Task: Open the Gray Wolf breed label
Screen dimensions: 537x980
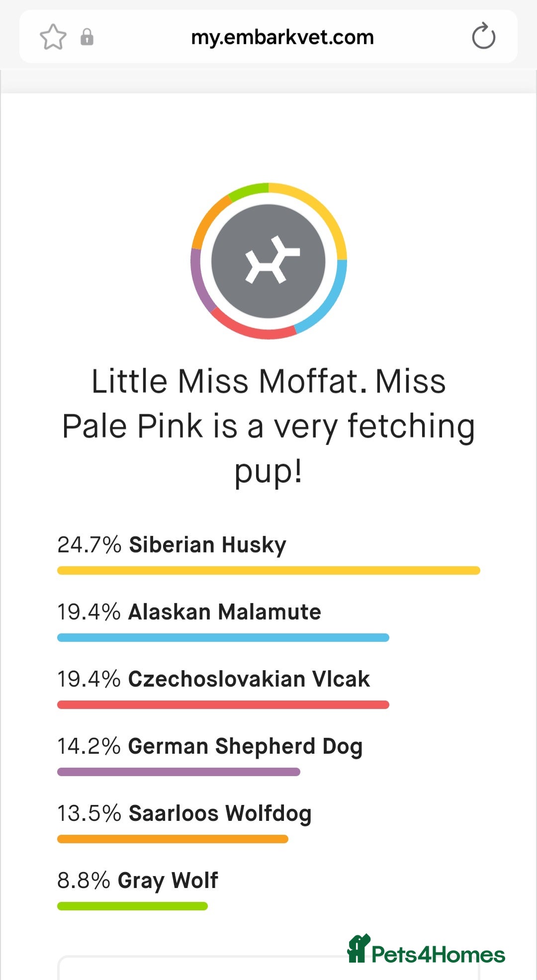Action: click(168, 881)
